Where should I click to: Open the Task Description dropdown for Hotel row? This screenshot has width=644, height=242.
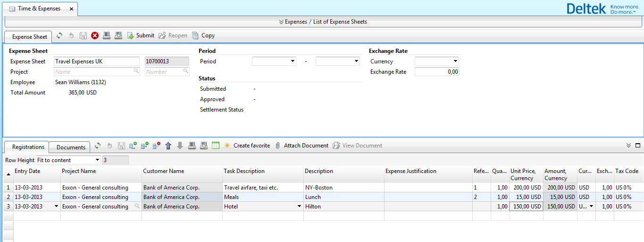coord(299,207)
